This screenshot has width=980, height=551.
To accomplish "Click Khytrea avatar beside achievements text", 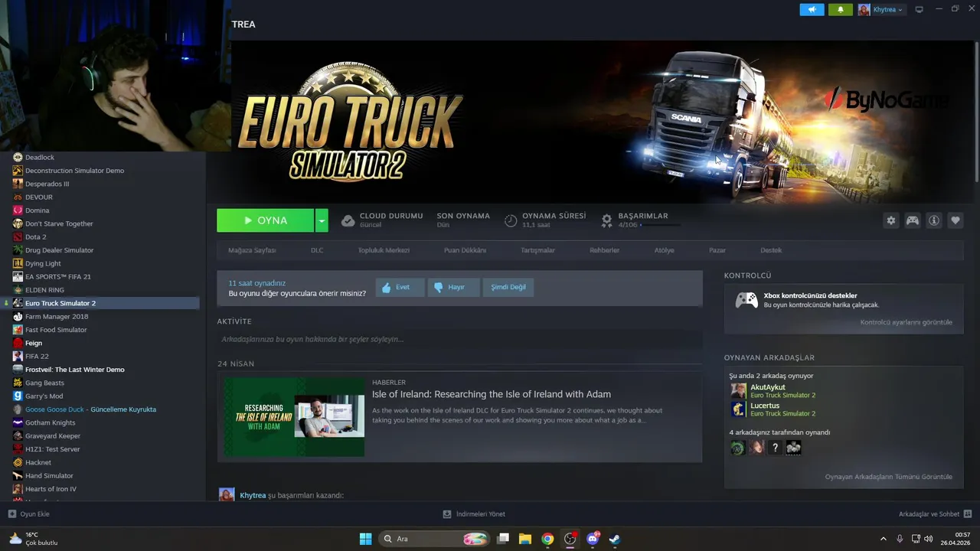I will tap(227, 494).
